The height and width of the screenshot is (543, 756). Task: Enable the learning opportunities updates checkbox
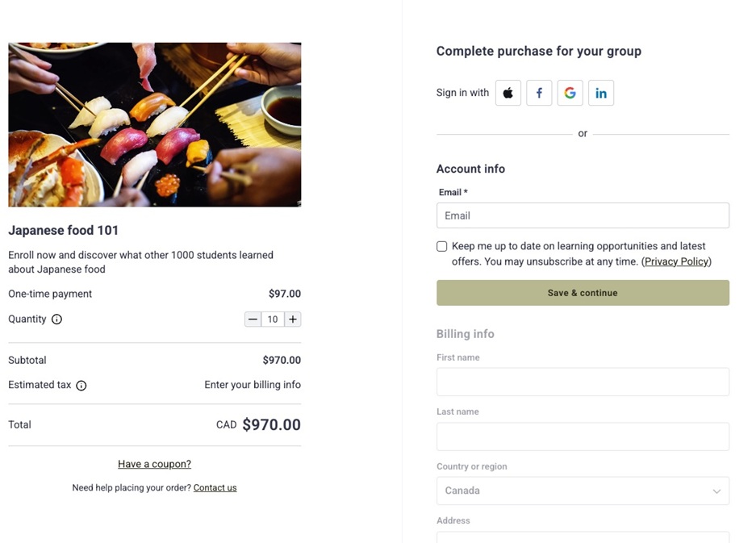[x=442, y=246]
